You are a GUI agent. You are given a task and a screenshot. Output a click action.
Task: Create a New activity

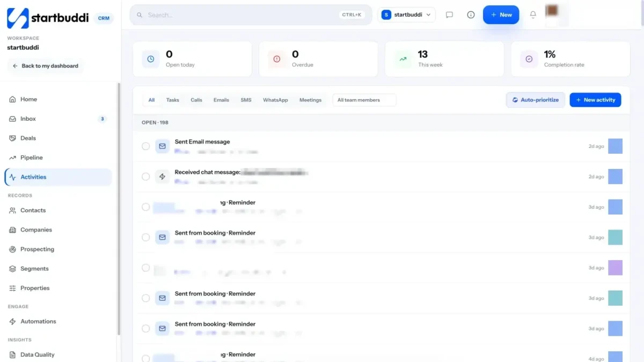(x=595, y=100)
